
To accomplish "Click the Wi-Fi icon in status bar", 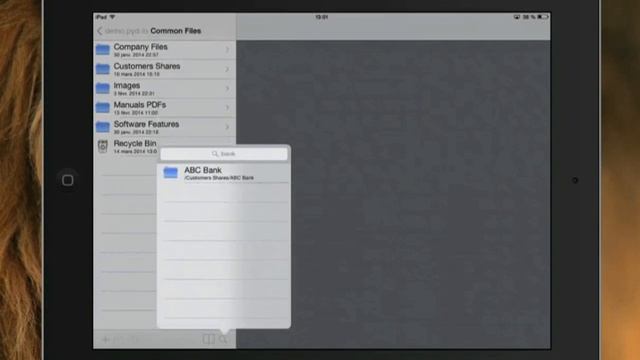I will [x=112, y=17].
